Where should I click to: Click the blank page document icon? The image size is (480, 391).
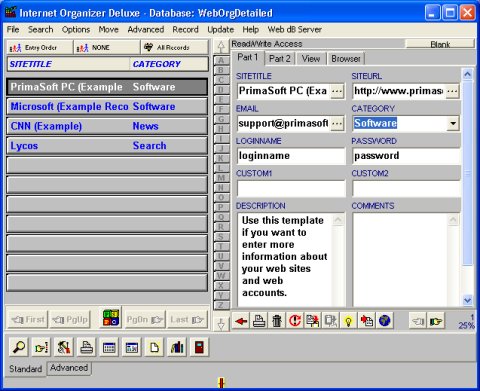[154, 347]
